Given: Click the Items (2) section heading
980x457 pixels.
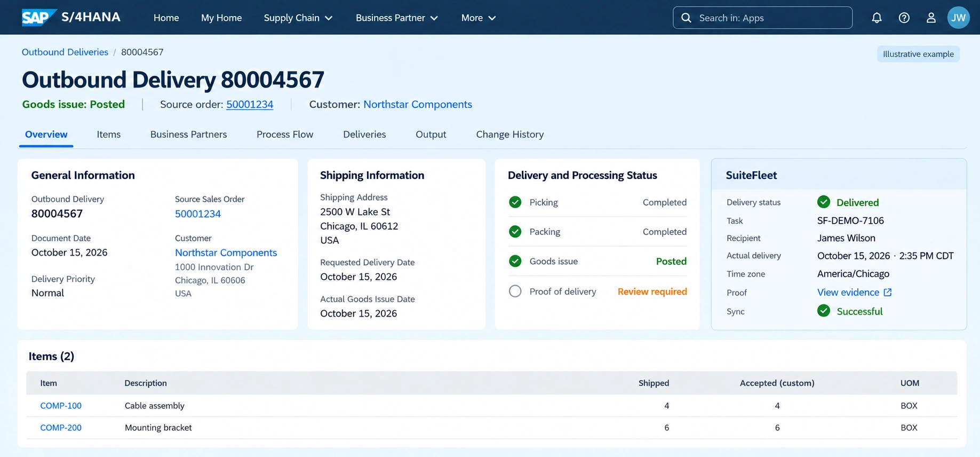Looking at the screenshot, I should tap(51, 356).
